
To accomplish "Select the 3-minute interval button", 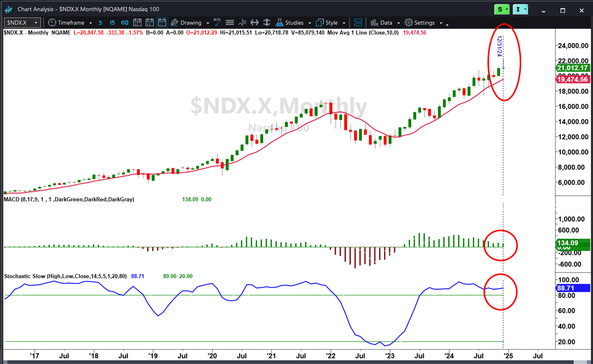I will (x=100, y=23).
